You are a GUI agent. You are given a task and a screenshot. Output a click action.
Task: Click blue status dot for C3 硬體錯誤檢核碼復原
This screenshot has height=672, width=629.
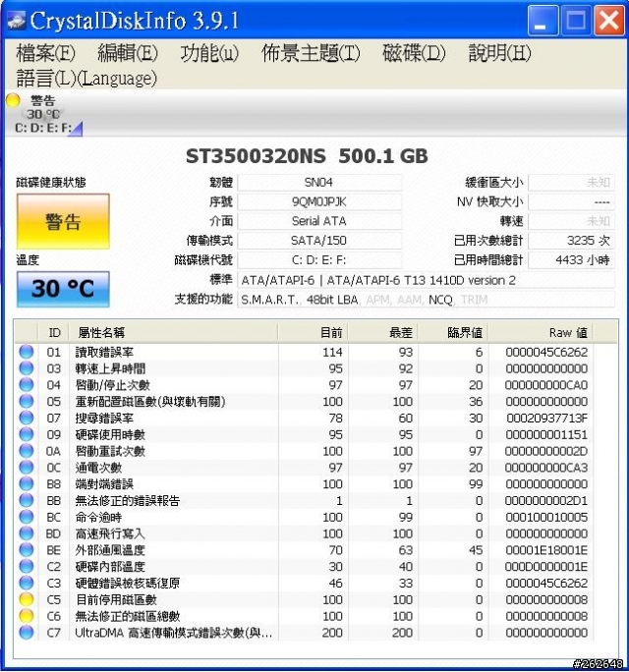[x=27, y=583]
